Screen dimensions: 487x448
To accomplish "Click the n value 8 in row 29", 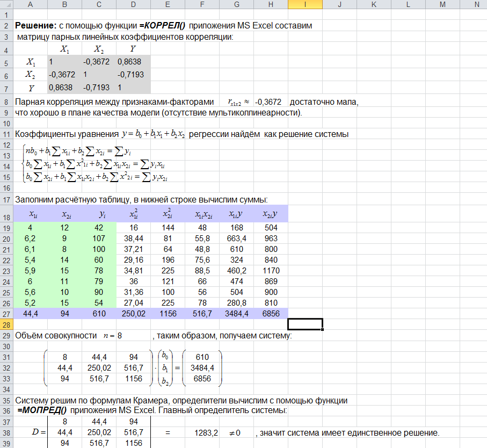I will 120,336.
